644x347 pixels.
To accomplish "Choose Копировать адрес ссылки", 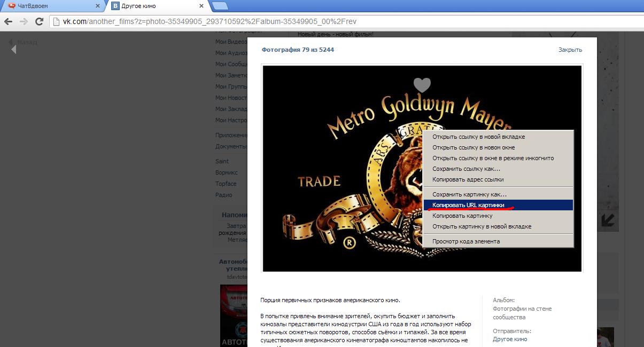I will pos(498,179).
